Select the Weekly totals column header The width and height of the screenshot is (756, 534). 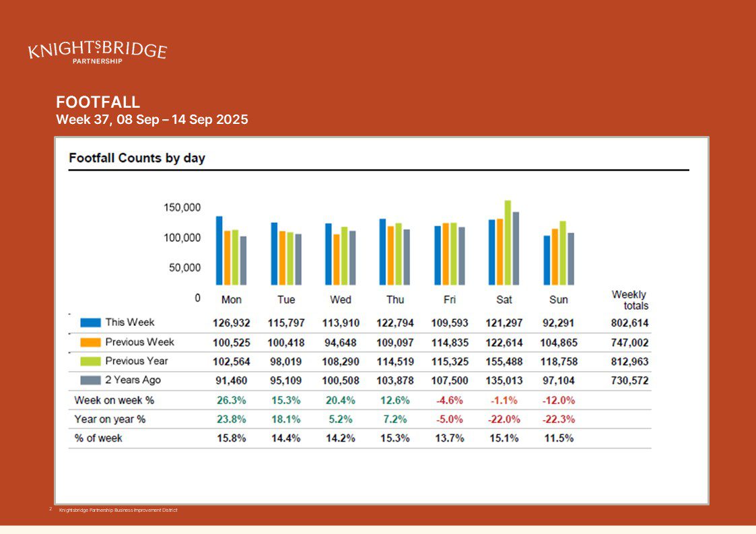[629, 300]
